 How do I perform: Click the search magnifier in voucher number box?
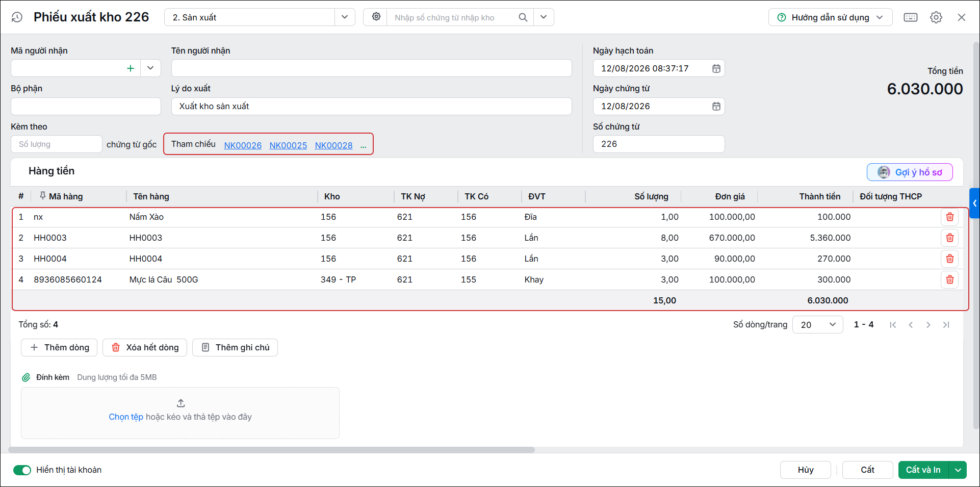point(523,17)
